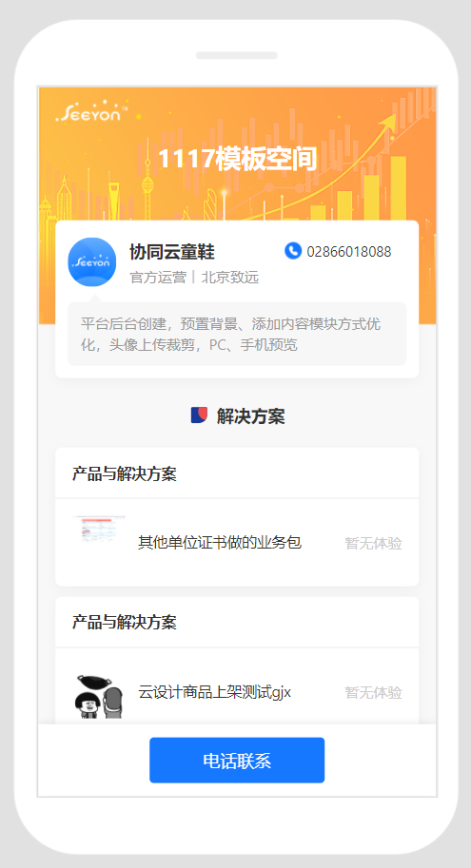471x868 pixels.
Task: Click the 协同云童鞋 name text
Action: [172, 252]
